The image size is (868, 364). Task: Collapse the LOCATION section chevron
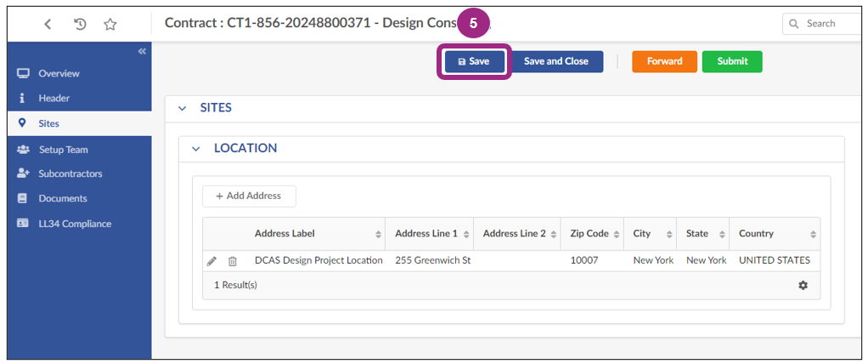(195, 149)
